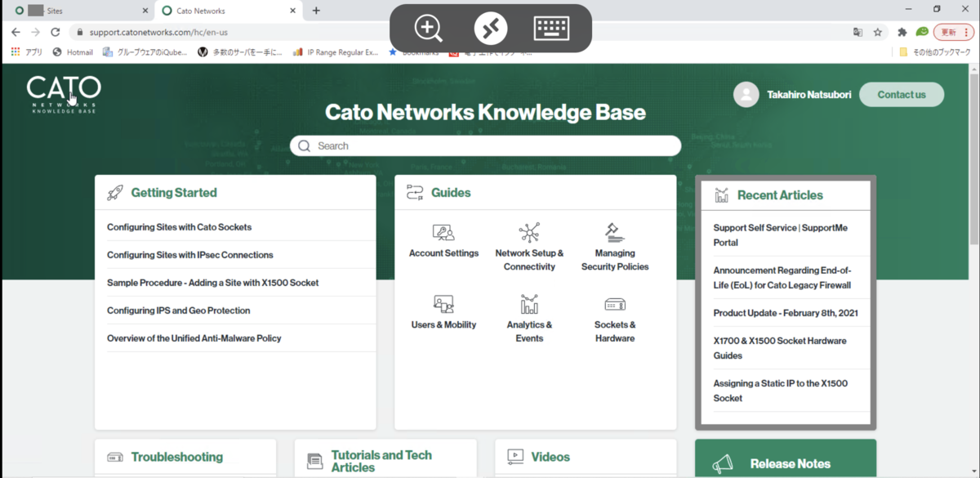Open Product Update - February 8th, 2021
Image resolution: width=980 pixels, height=478 pixels.
pyautogui.click(x=786, y=313)
